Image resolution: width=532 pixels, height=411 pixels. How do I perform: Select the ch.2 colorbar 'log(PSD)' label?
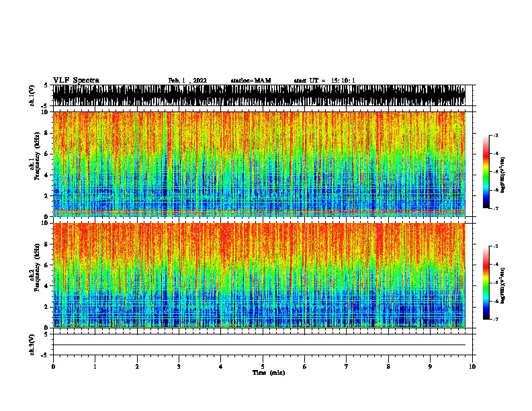click(502, 286)
